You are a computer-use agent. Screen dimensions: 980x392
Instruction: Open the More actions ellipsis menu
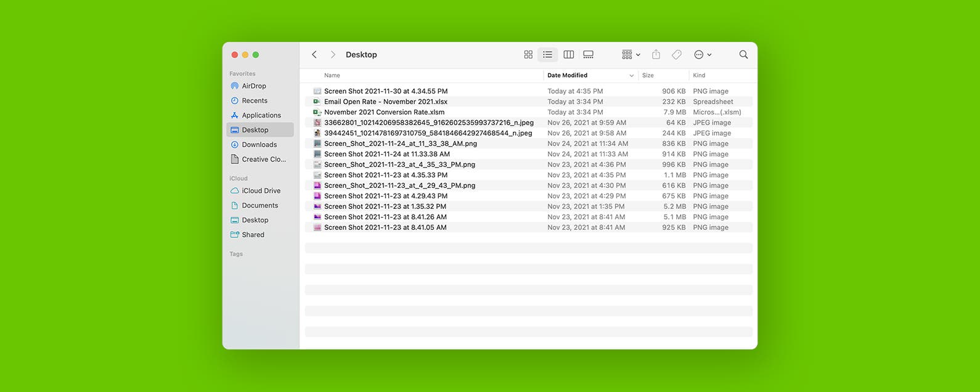click(703, 55)
